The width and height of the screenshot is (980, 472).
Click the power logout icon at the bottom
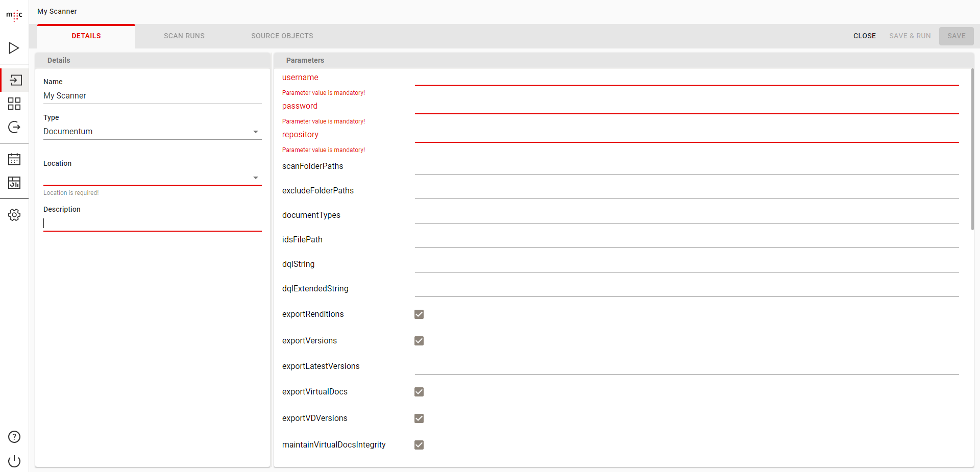coord(14,461)
